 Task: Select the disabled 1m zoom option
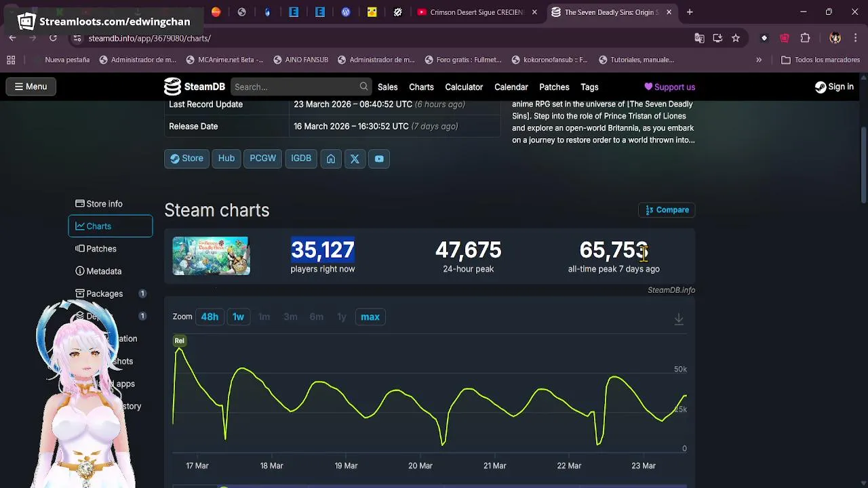point(264,317)
